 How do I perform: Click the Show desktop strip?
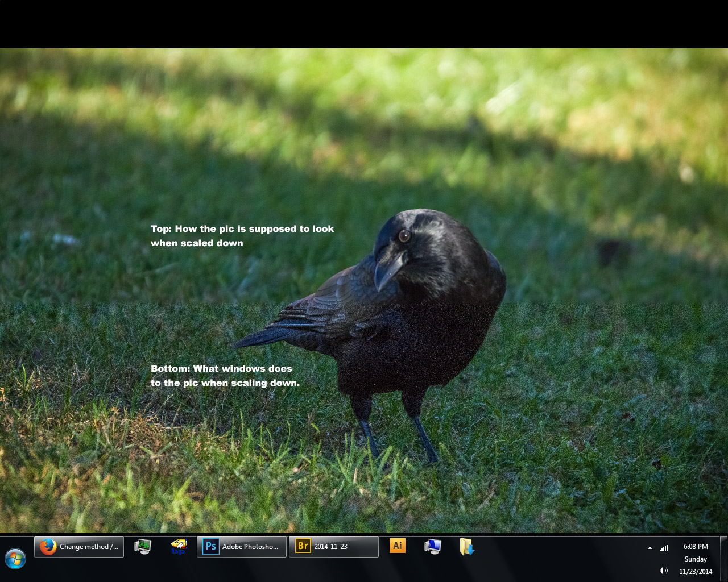[723, 558]
